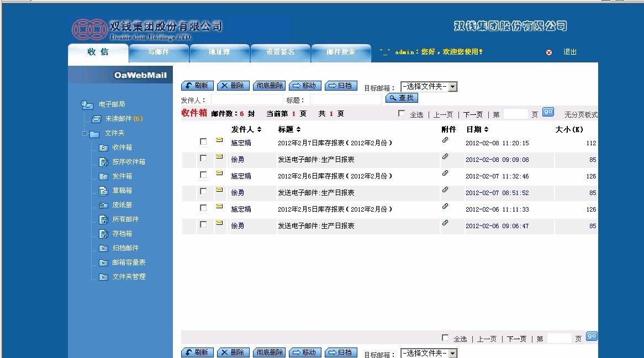This screenshot has height=358, width=644.
Task: Open the 写邮件 tab
Action: [159, 52]
